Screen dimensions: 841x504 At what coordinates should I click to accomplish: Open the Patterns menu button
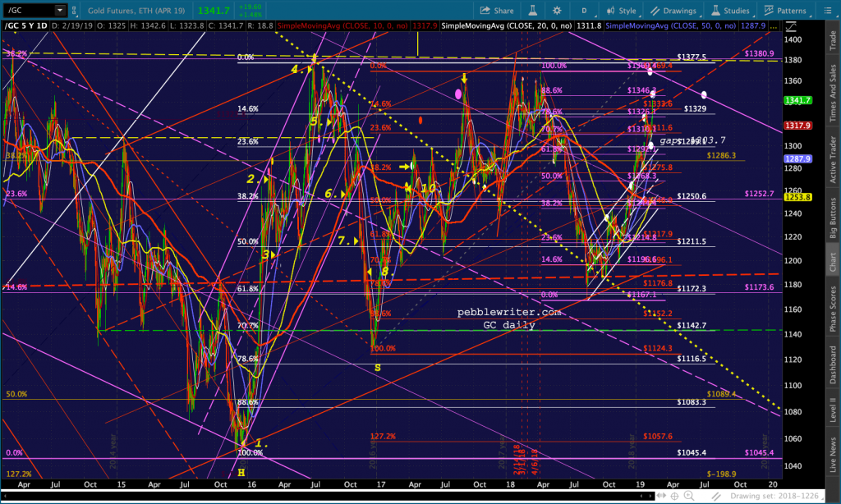[x=785, y=10]
